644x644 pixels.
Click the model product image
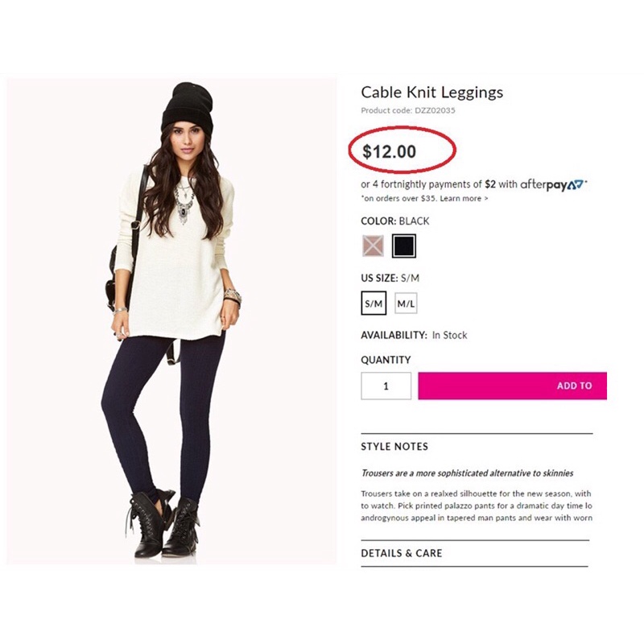(171, 320)
